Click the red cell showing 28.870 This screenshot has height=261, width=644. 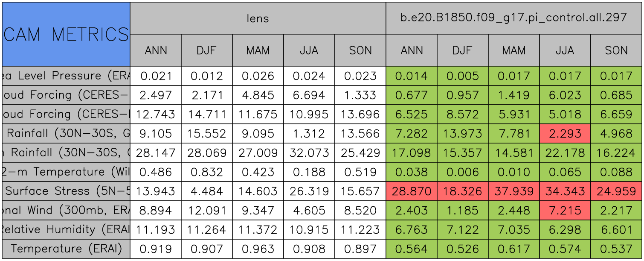(x=412, y=191)
